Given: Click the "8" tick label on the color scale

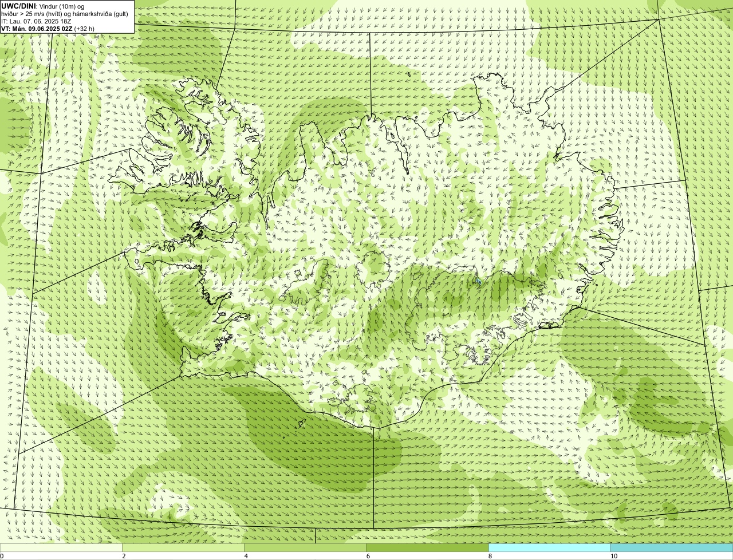Looking at the screenshot, I should pos(490,556).
